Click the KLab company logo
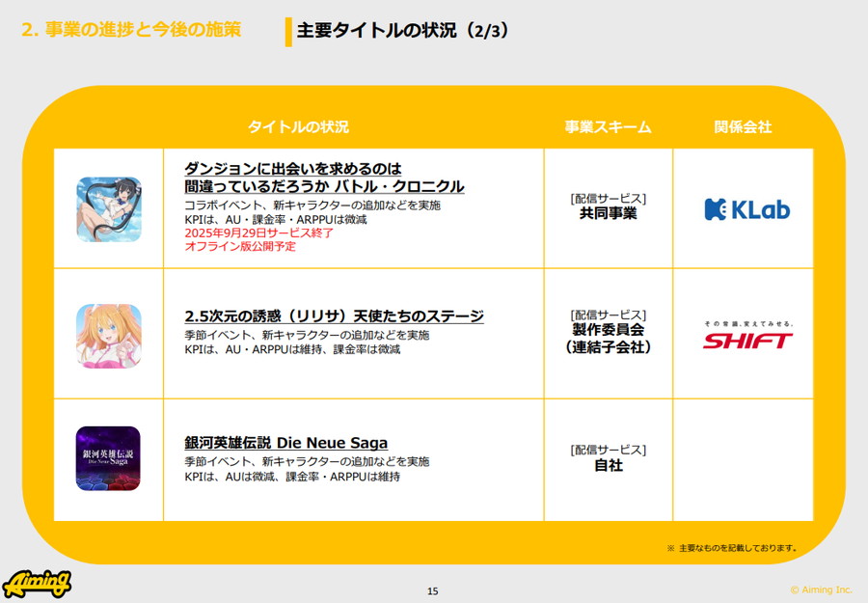The image size is (868, 603). pos(746,209)
